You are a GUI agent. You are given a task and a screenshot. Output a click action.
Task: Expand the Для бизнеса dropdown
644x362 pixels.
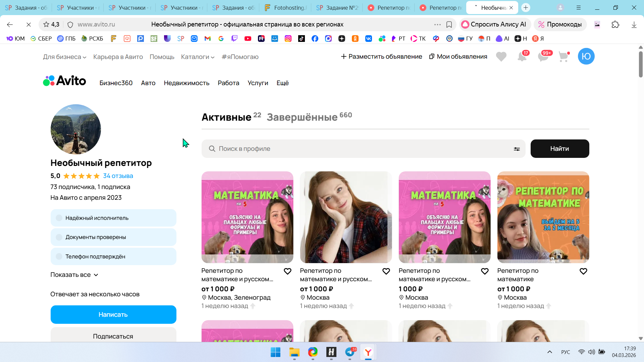point(64,57)
